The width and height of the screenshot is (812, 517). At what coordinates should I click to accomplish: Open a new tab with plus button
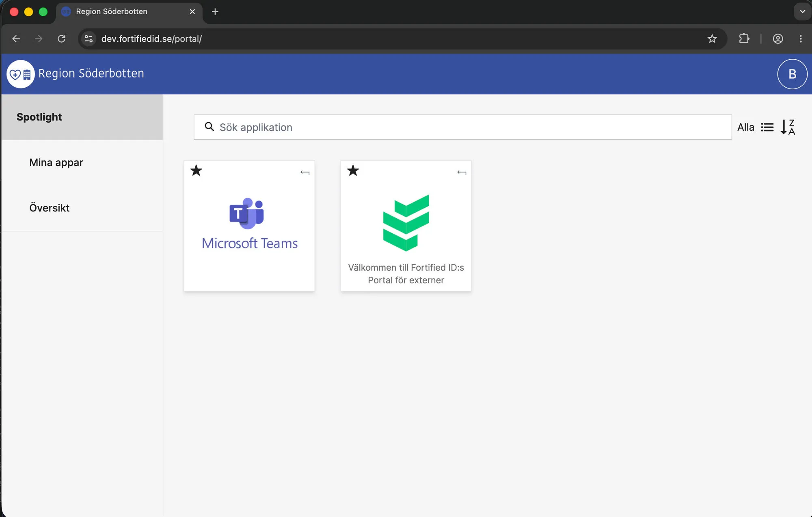click(215, 12)
